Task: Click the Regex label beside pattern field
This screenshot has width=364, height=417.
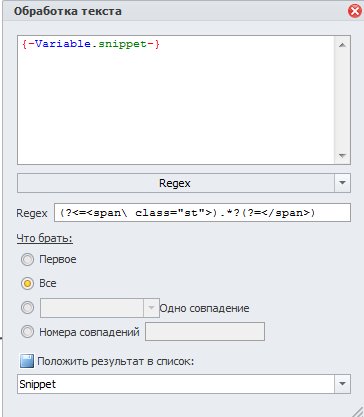Action: tap(32, 213)
